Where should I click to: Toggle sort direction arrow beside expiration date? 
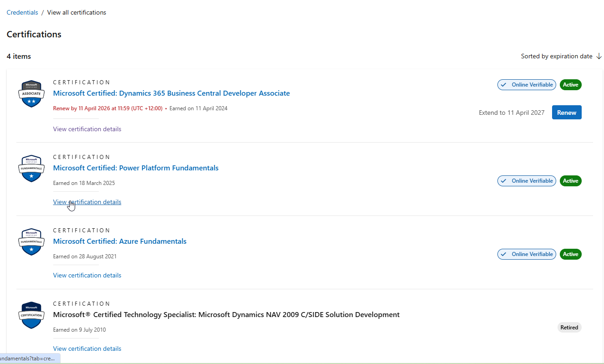tap(599, 56)
